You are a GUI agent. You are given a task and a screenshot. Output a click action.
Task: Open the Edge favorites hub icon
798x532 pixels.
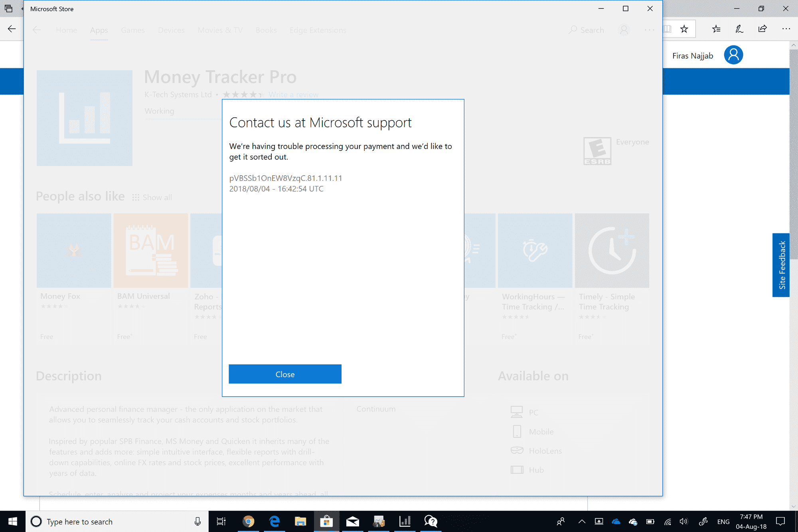(716, 29)
